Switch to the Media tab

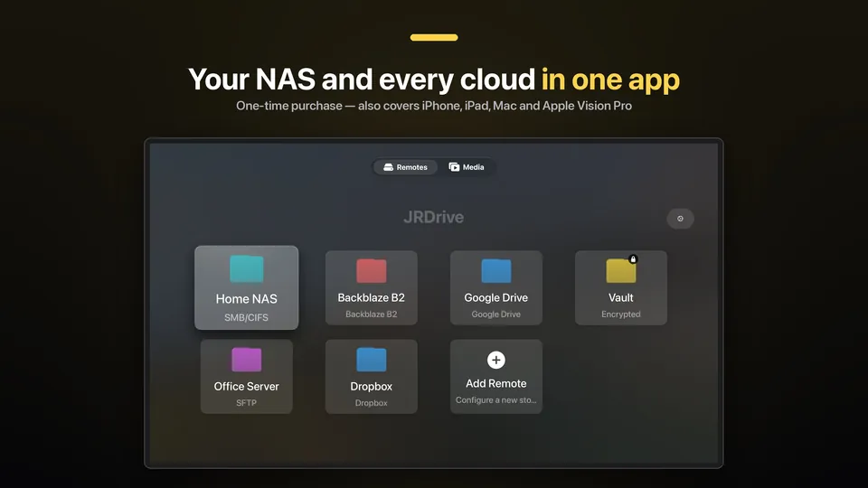pos(467,167)
